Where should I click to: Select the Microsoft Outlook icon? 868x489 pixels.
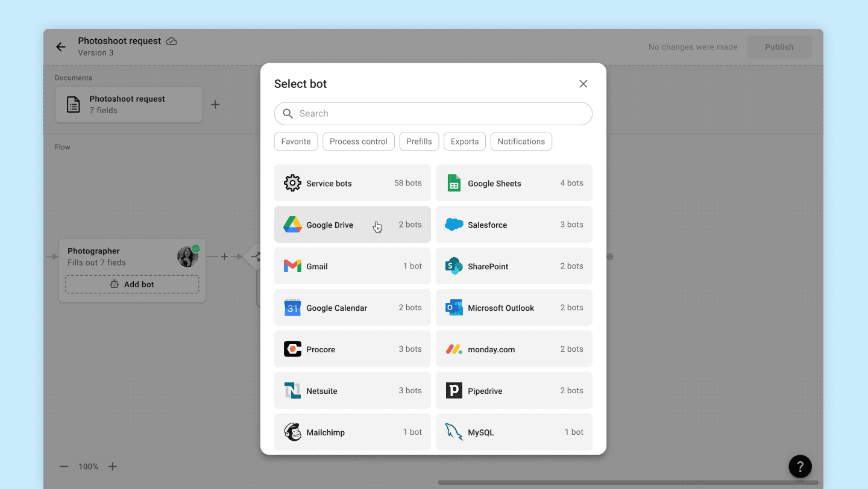[454, 308]
